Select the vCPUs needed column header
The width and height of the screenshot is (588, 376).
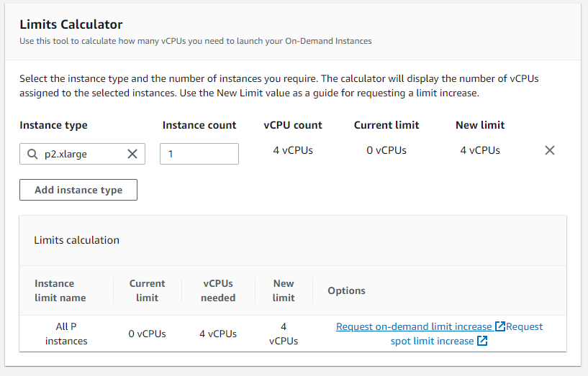[218, 290]
